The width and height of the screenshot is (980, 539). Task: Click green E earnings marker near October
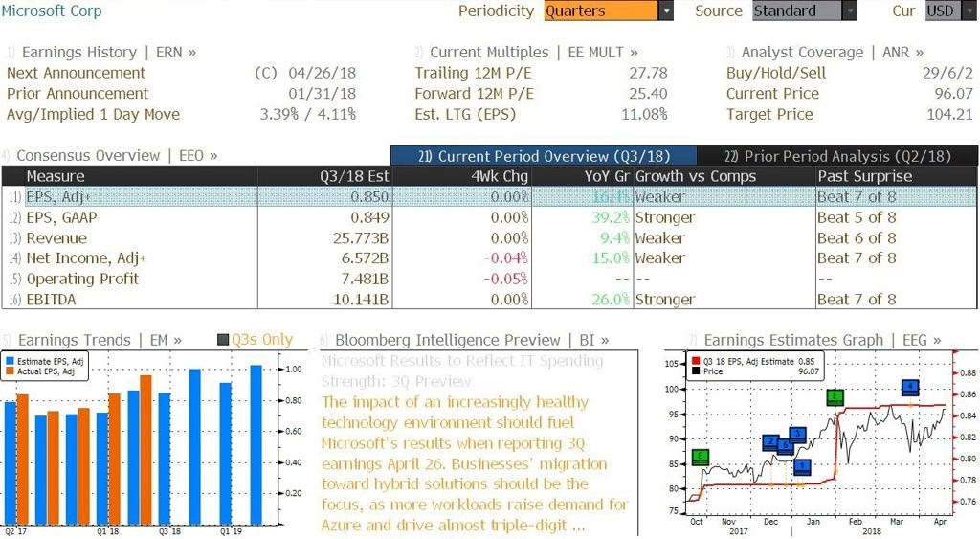click(x=701, y=457)
